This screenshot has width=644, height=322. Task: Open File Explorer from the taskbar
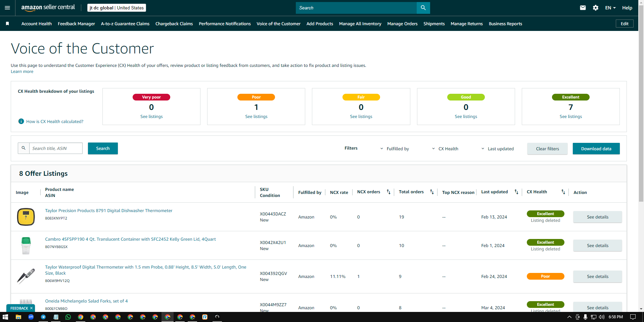[18, 317]
